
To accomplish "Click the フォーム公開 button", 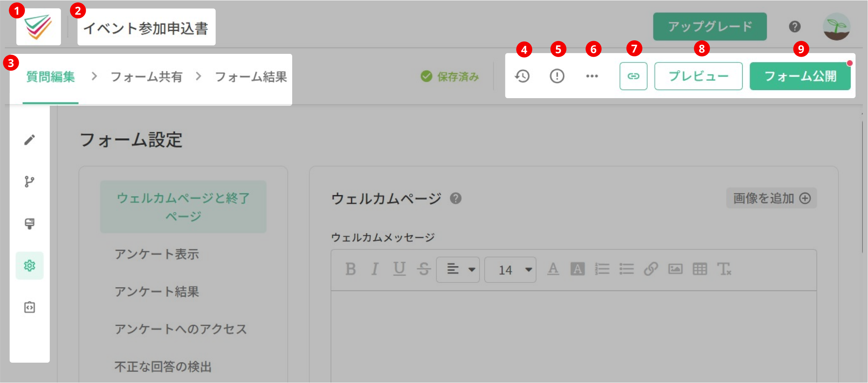I will [x=800, y=76].
